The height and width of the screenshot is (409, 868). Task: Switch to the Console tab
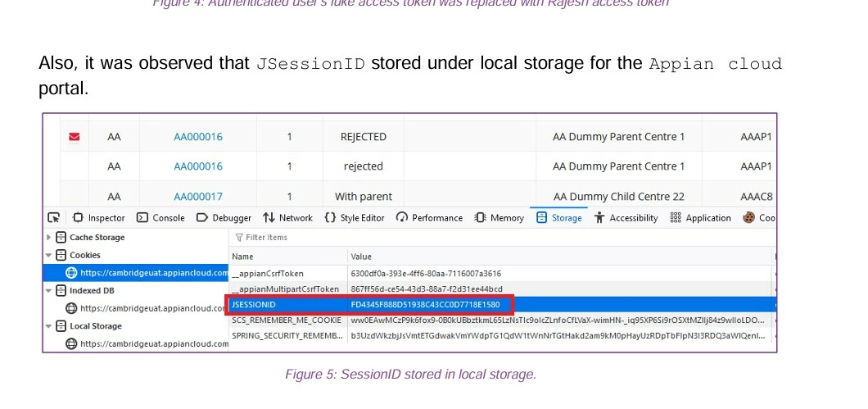click(160, 218)
